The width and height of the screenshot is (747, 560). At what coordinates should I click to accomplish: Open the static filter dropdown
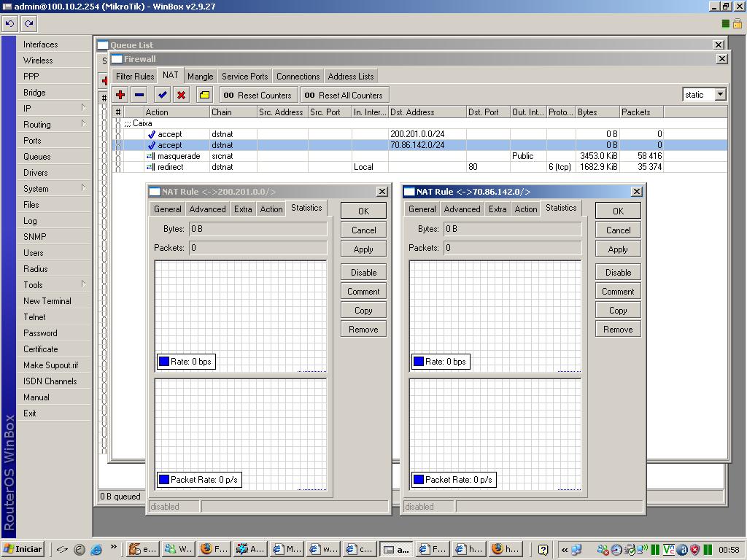point(720,94)
